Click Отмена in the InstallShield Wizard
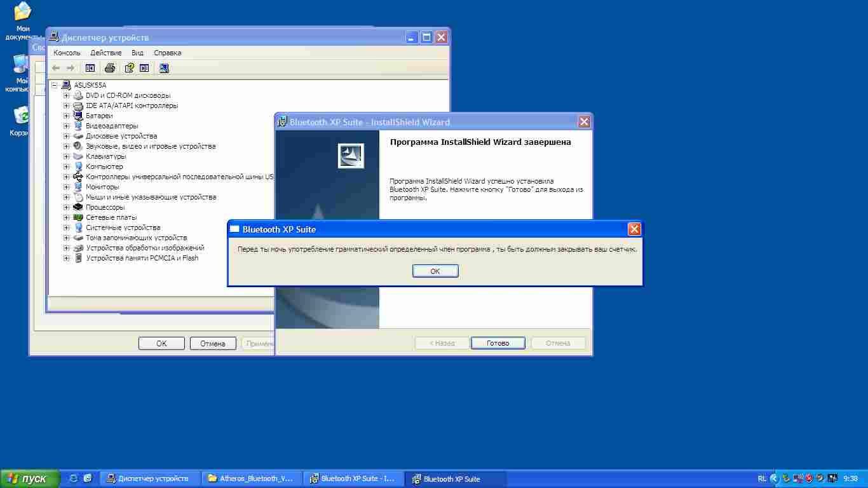The image size is (868, 488). (x=558, y=343)
